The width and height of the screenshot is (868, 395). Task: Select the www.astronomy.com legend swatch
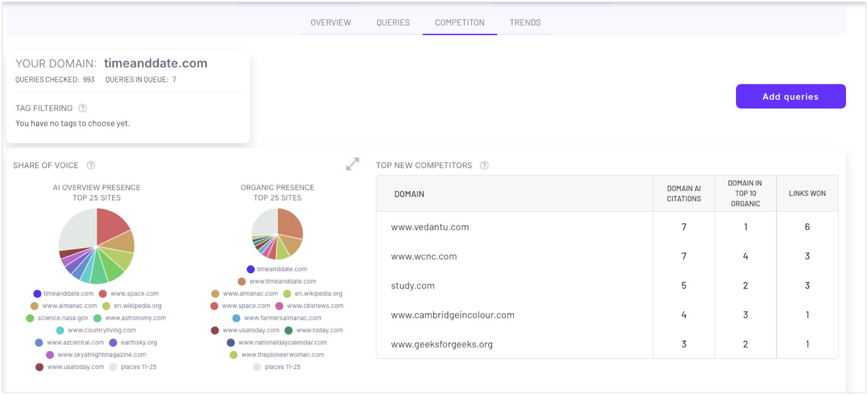pos(98,318)
